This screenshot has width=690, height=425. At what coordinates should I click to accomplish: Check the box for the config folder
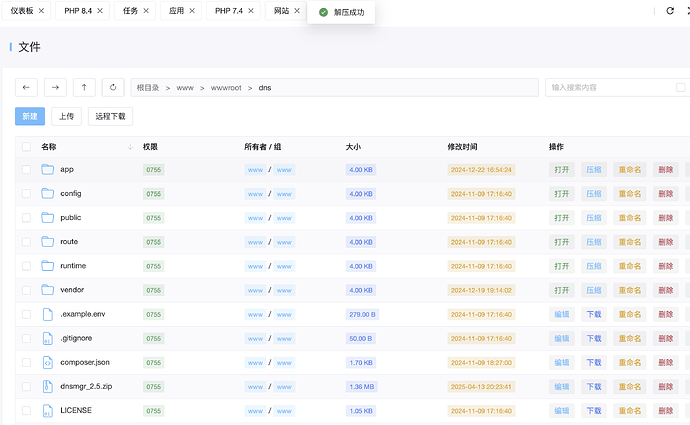[x=26, y=193]
